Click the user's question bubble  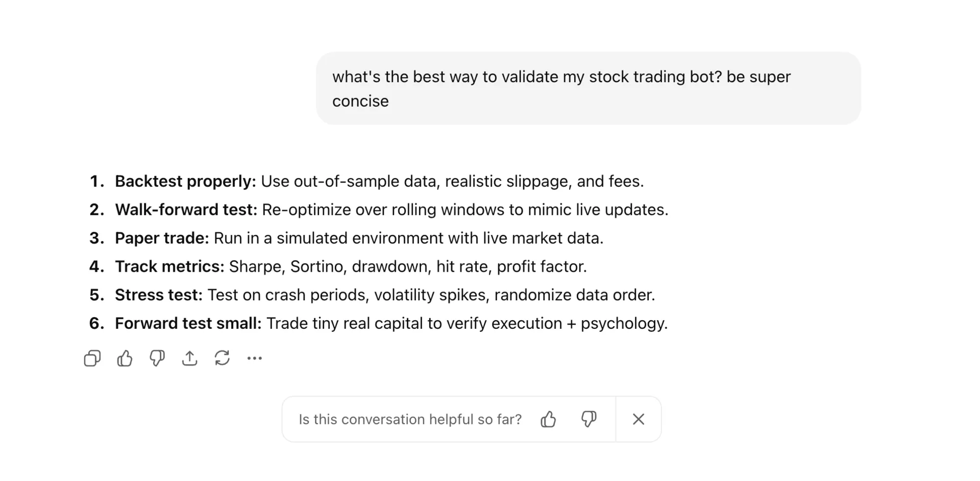point(587,88)
